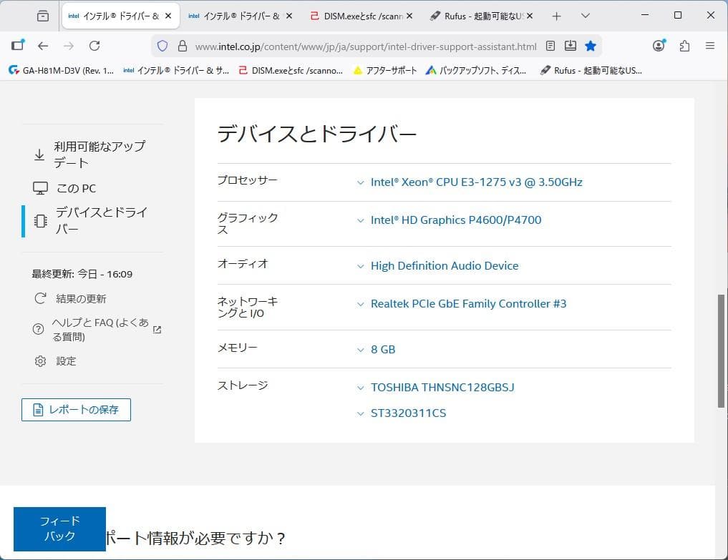Viewport: 728px width, 560px height.
Task: Open tracking protection shield icon
Action: point(162,46)
